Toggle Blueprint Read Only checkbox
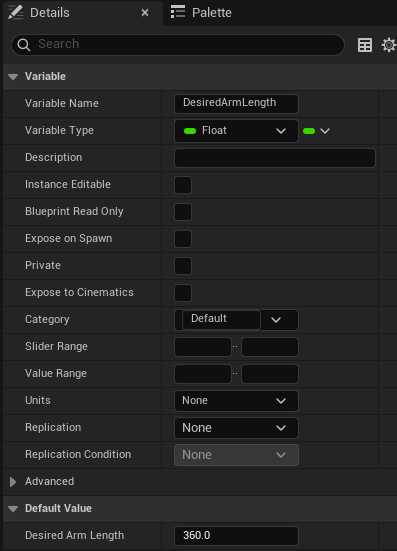The image size is (397, 551). coord(183,212)
